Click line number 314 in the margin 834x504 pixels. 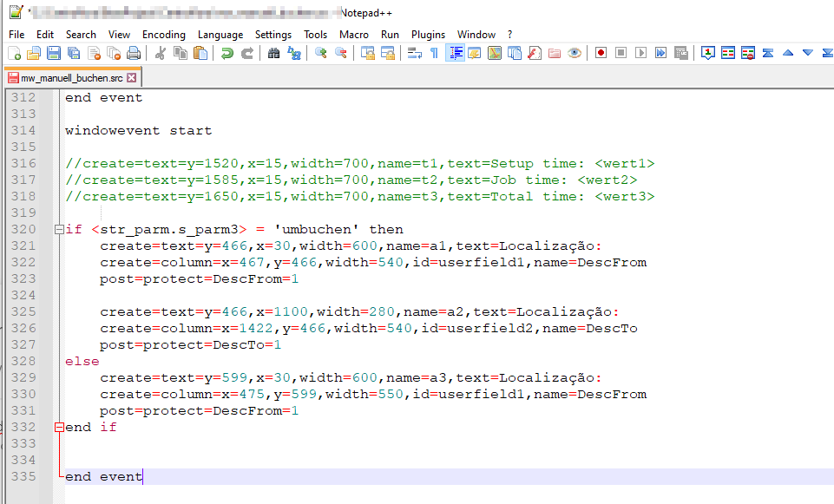[x=23, y=131]
